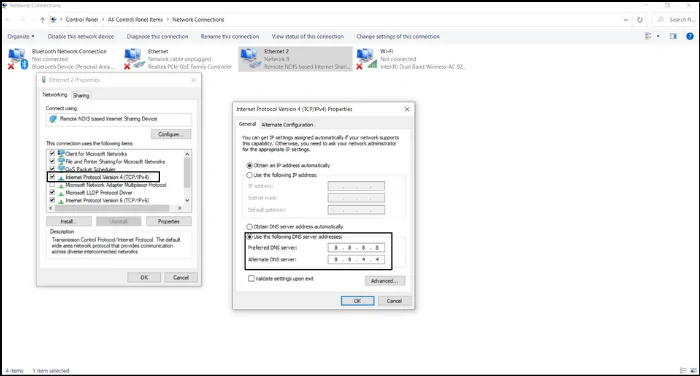Screen dimensions: 700x376
Task: Click Cancel in IPv4 Properties dialog
Action: pyautogui.click(x=394, y=301)
